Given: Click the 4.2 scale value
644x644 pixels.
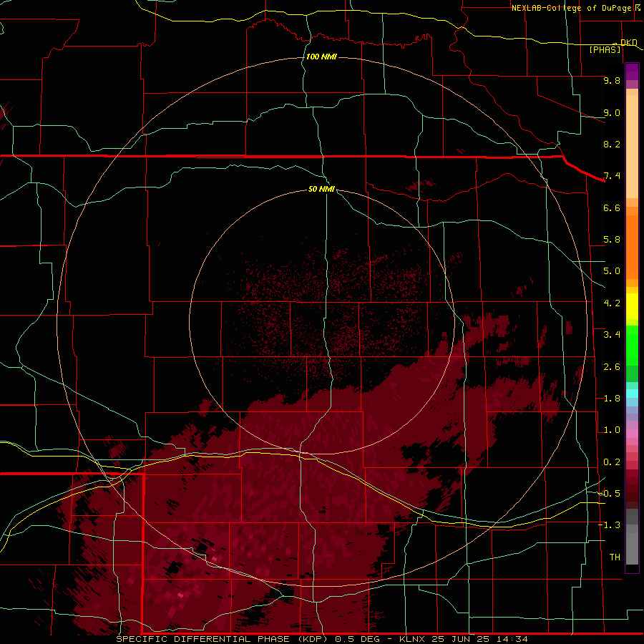Looking at the screenshot, I should coord(612,303).
